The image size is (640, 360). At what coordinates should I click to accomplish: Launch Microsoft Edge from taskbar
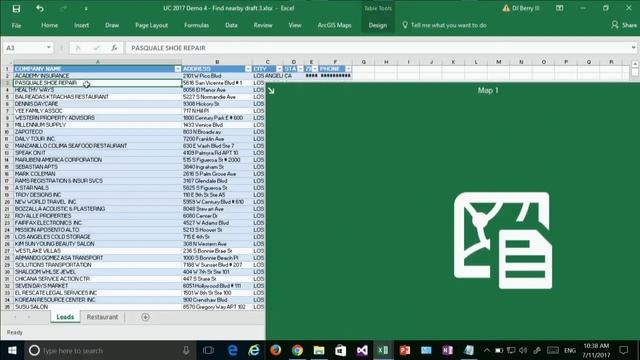point(233,350)
